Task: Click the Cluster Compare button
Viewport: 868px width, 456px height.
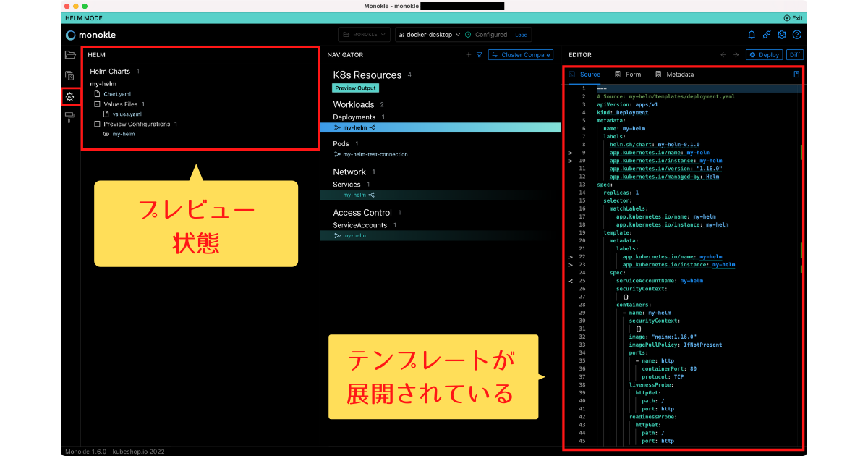Action: click(521, 55)
